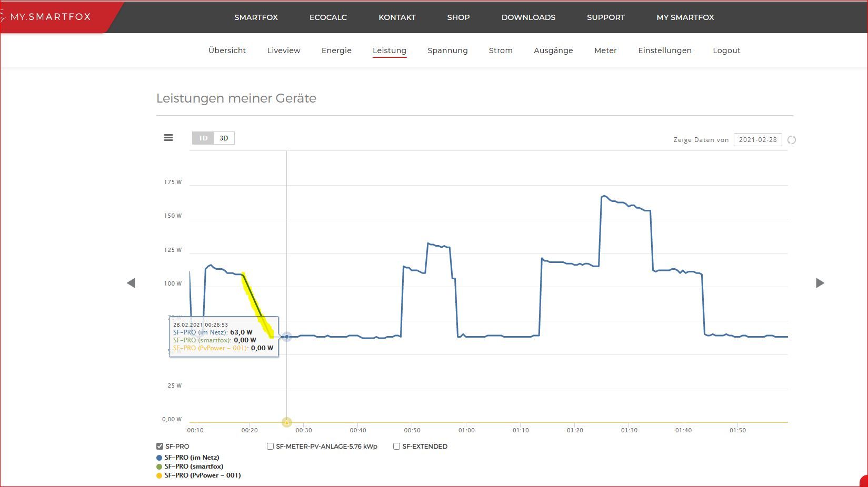Viewport: 868px width, 487px height.
Task: Toggle SF-PRO (im Netz) blue legend dot
Action: click(159, 458)
